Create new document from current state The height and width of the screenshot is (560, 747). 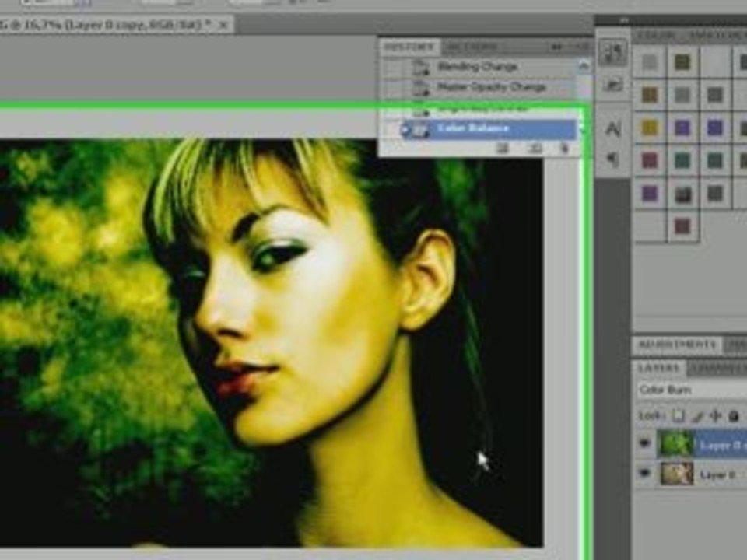click(502, 149)
